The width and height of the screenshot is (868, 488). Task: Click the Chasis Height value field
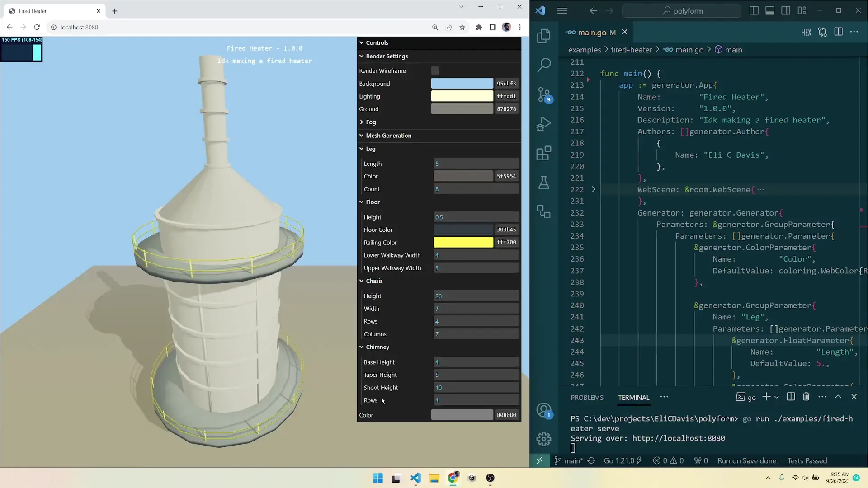coord(476,296)
